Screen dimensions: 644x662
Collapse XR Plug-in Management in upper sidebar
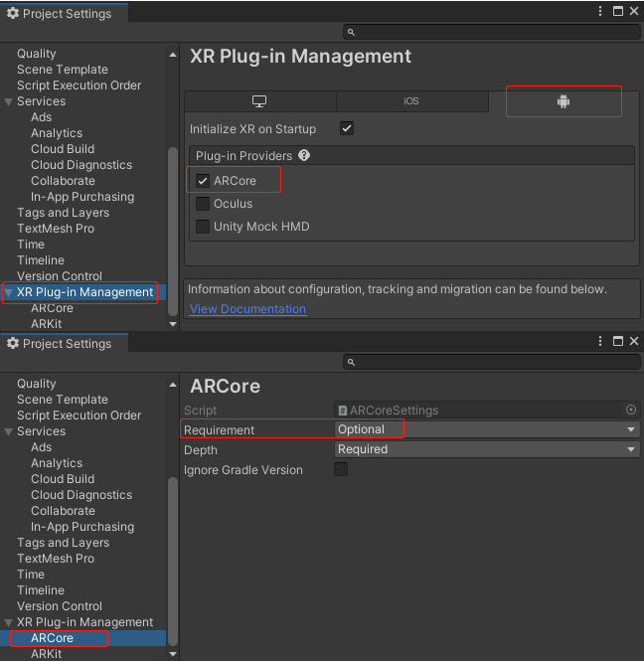(8, 292)
